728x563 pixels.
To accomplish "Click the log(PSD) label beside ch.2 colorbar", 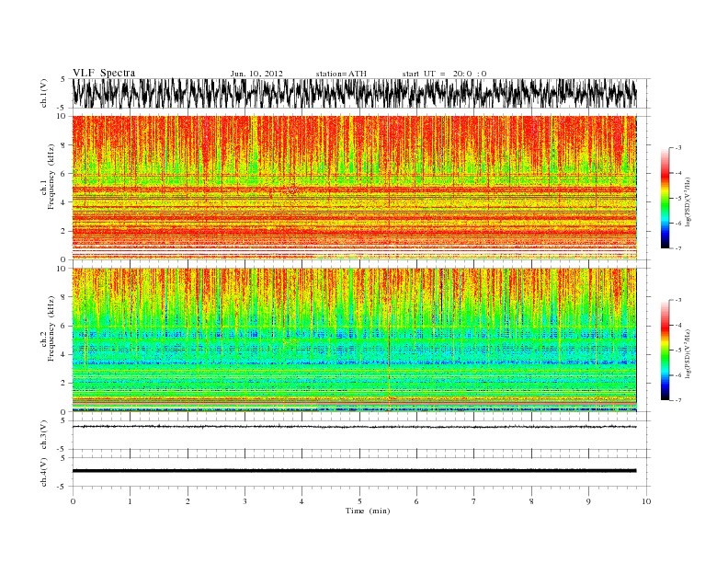I will tap(688, 352).
